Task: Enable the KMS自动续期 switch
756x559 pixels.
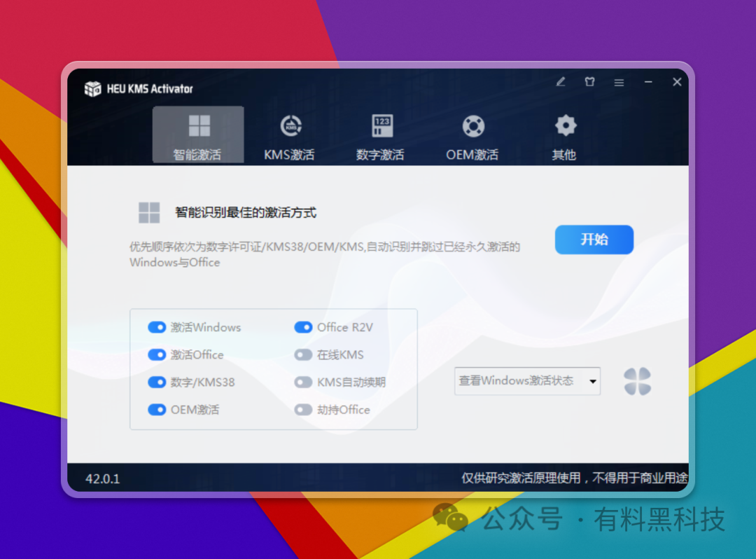Action: tap(303, 382)
